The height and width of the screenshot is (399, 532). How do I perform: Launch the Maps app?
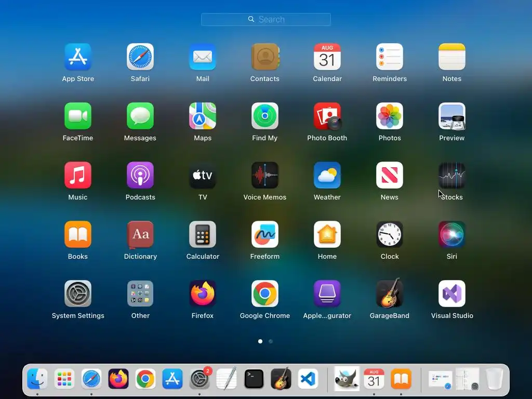pos(203,116)
